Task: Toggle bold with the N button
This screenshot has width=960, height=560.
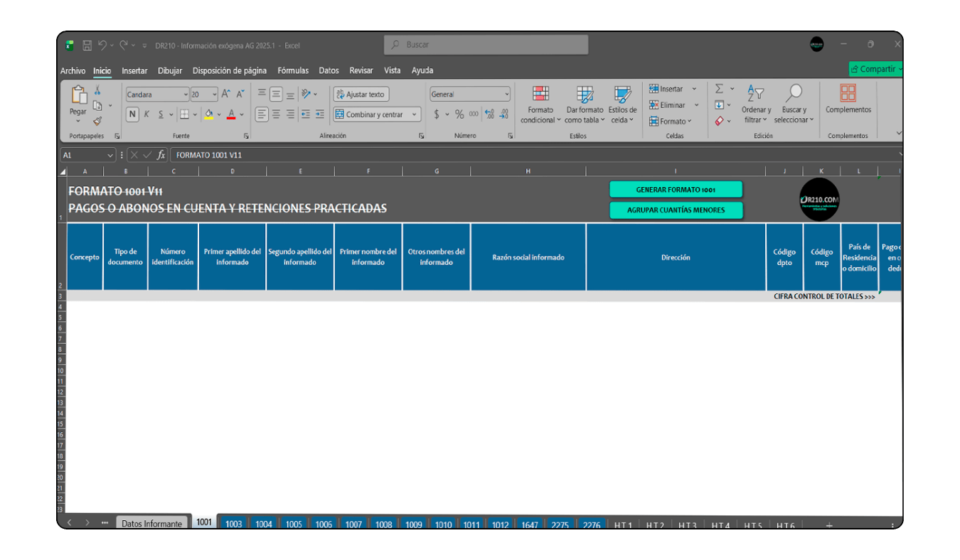Action: tap(132, 114)
